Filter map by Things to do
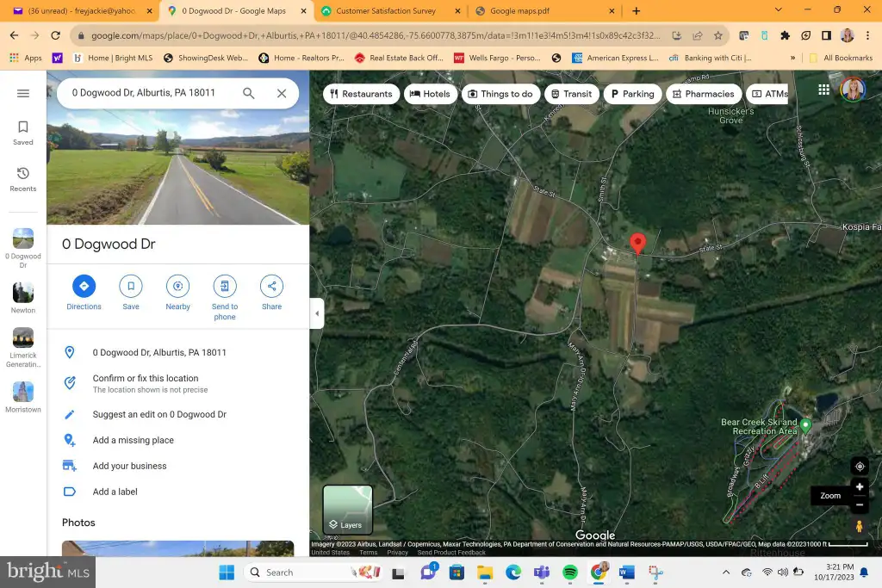Image resolution: width=882 pixels, height=588 pixels. [500, 94]
